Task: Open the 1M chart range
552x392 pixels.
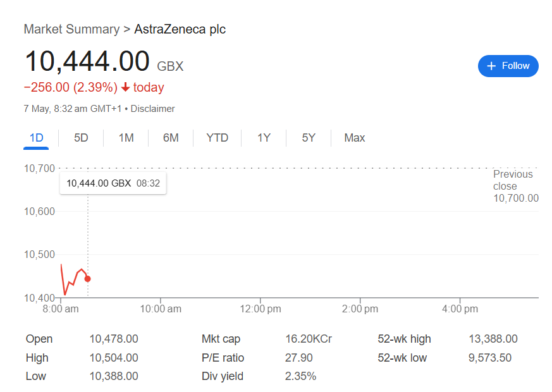Action: [x=126, y=138]
